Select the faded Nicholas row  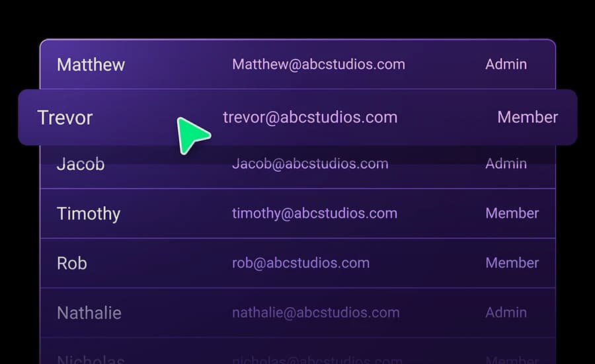click(x=297, y=351)
